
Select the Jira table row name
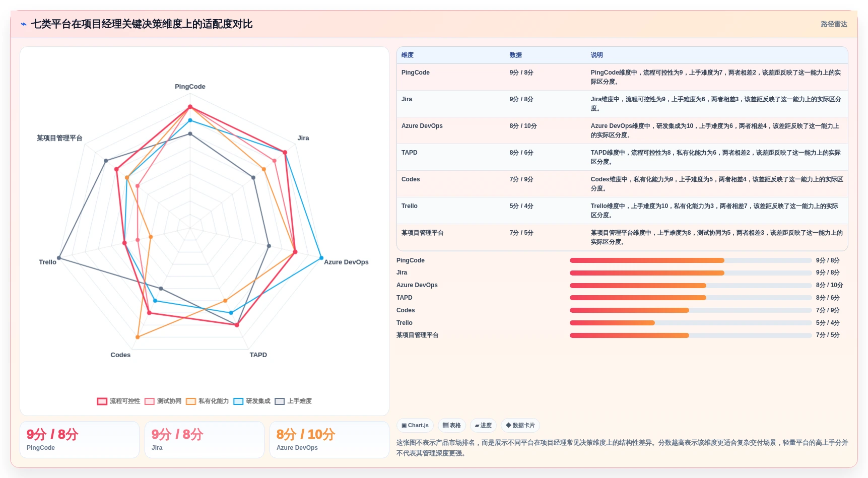[x=407, y=99]
